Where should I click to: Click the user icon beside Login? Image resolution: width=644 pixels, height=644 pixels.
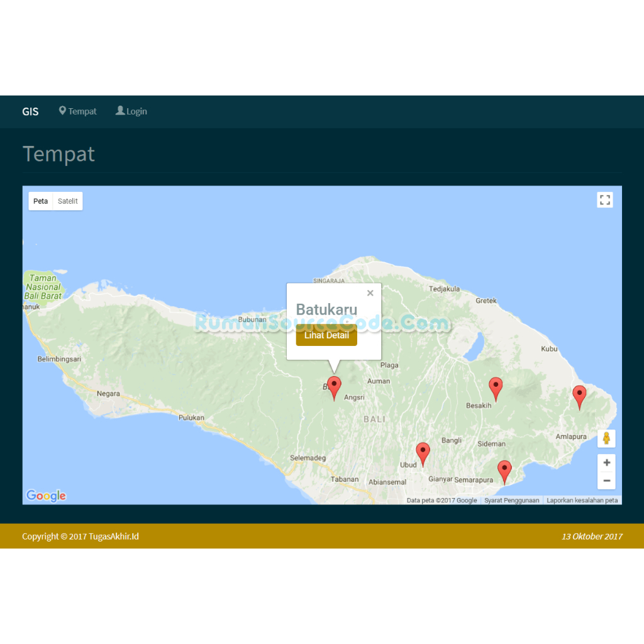120,111
